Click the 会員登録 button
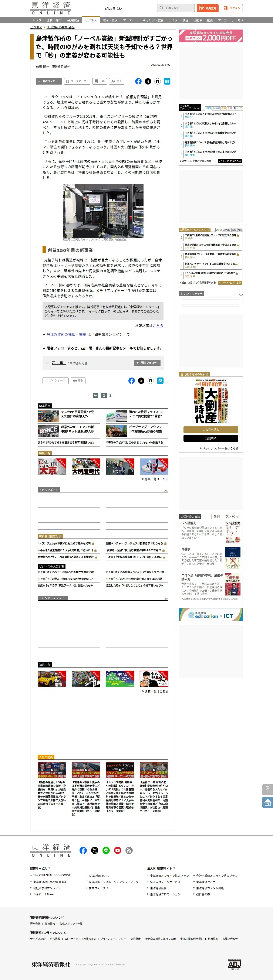273x980 pixels. pos(208,8)
